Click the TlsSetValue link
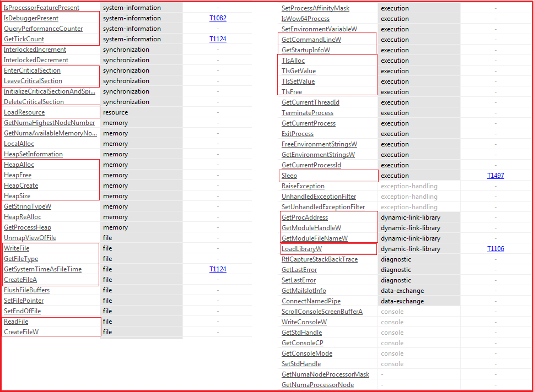This screenshot has height=392, width=534. [x=298, y=81]
